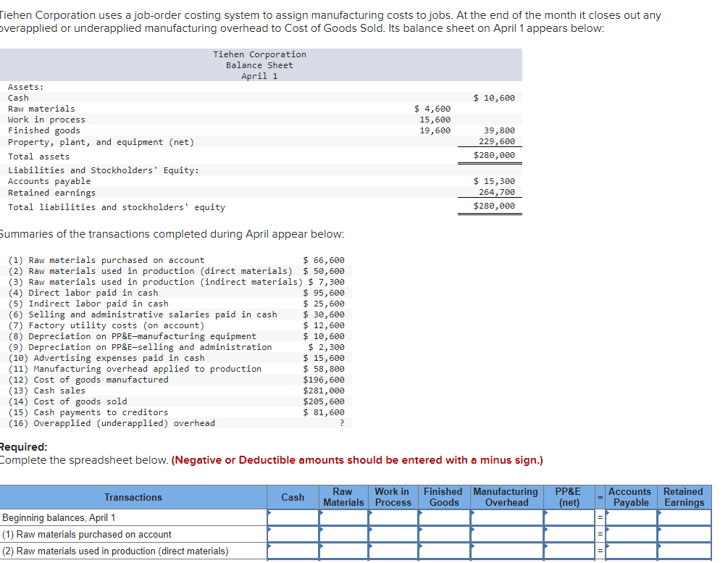Select the Retained Earnings column header

tap(685, 497)
